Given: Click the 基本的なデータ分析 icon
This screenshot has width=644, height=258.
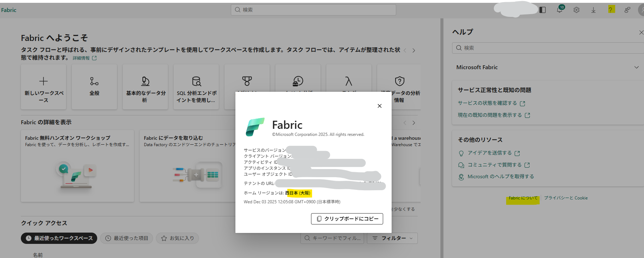Looking at the screenshot, I should point(145,81).
